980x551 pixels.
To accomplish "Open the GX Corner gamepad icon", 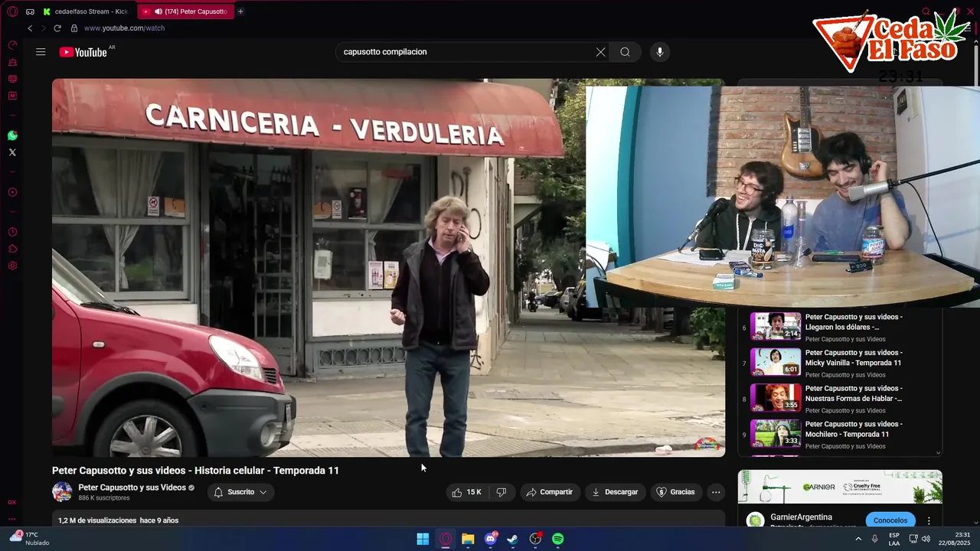I will point(30,11).
